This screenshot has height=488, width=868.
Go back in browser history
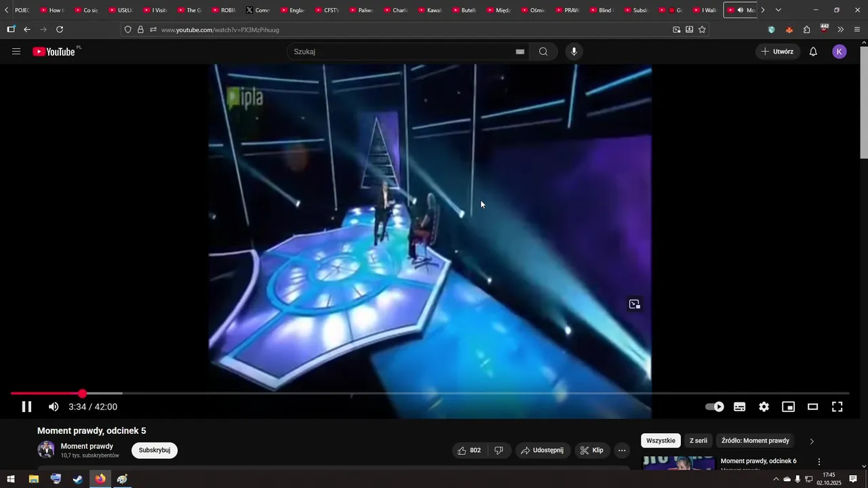[27, 30]
